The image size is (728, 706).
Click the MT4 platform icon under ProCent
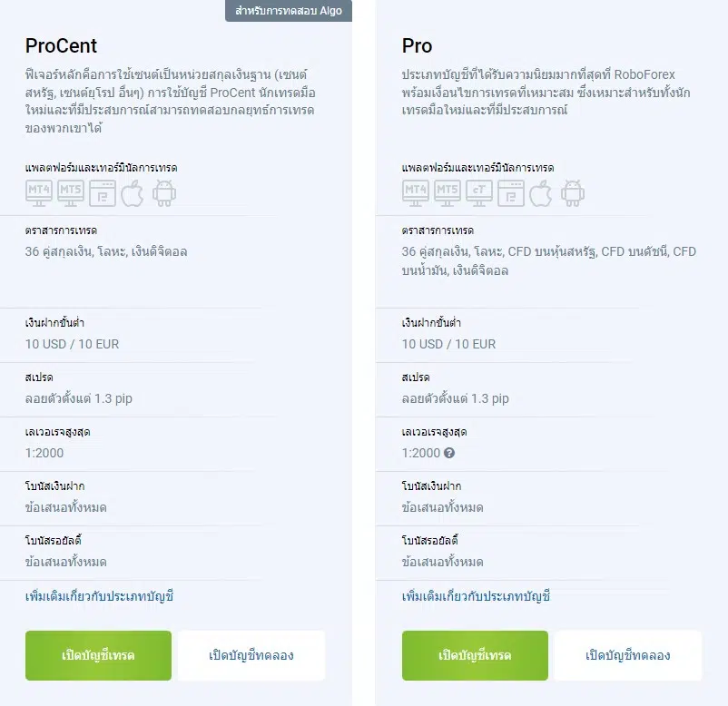coord(39,193)
